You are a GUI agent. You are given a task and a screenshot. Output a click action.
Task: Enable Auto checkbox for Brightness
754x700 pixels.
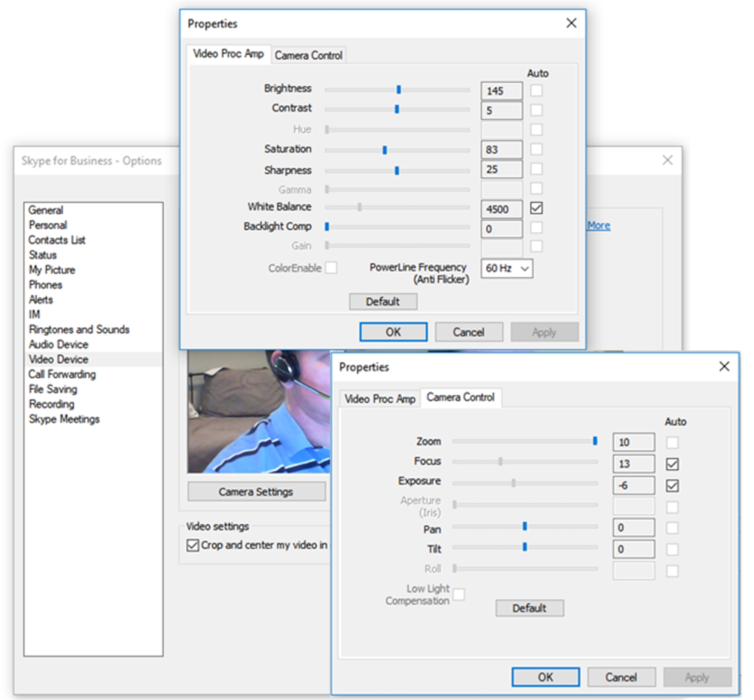pyautogui.click(x=536, y=90)
